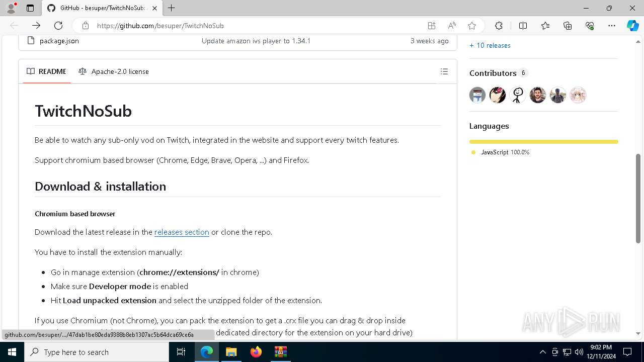Click the forward navigation arrow
The height and width of the screenshot is (362, 644).
(x=36, y=26)
